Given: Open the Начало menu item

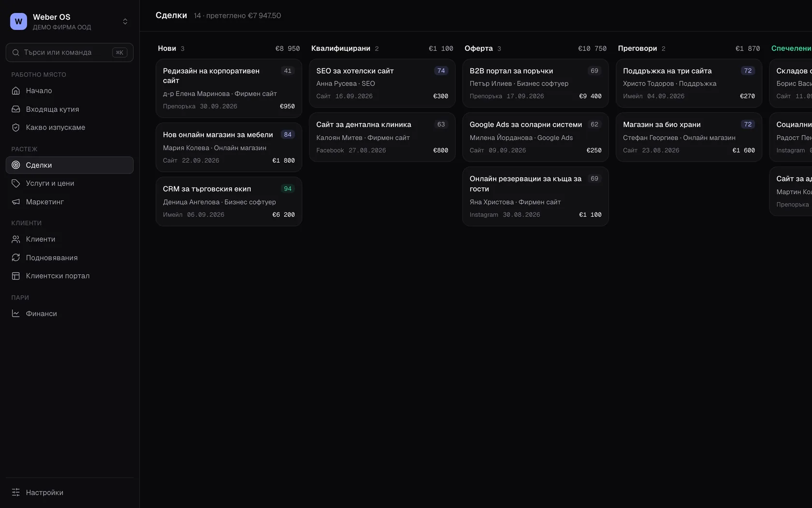Looking at the screenshot, I should [x=70, y=90].
